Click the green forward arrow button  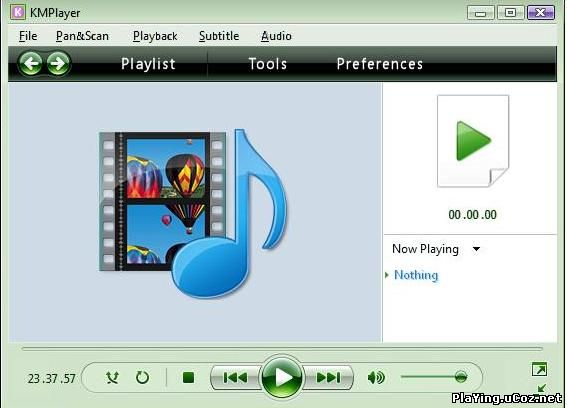tap(58, 63)
